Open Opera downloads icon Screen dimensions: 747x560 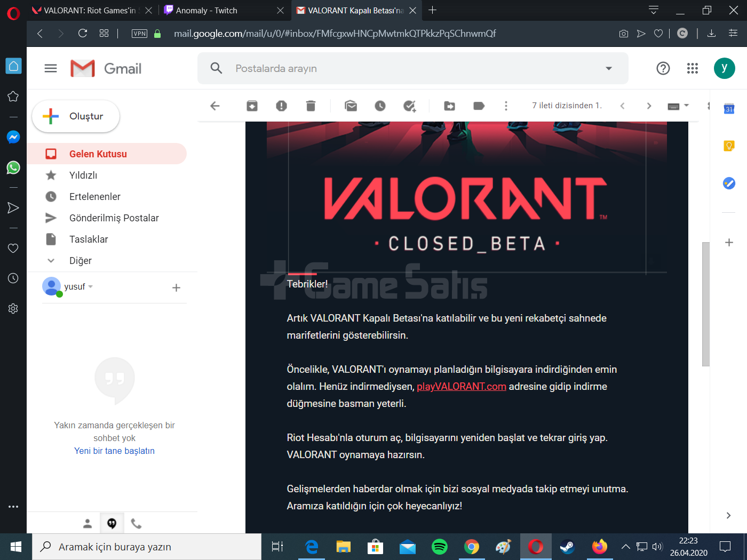(x=711, y=34)
